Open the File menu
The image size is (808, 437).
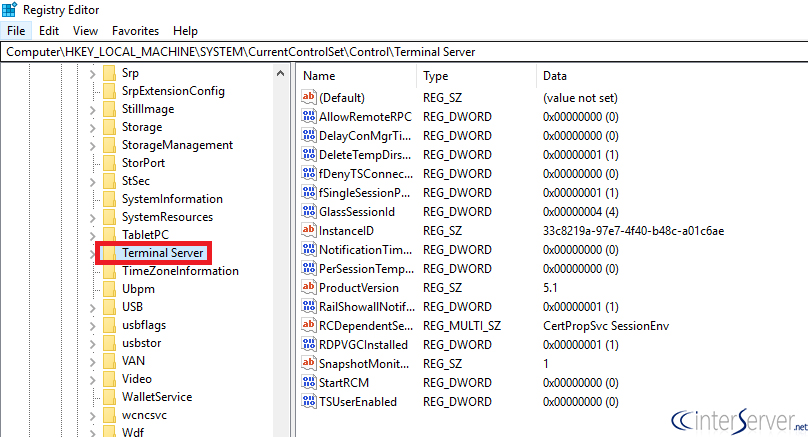tap(16, 31)
